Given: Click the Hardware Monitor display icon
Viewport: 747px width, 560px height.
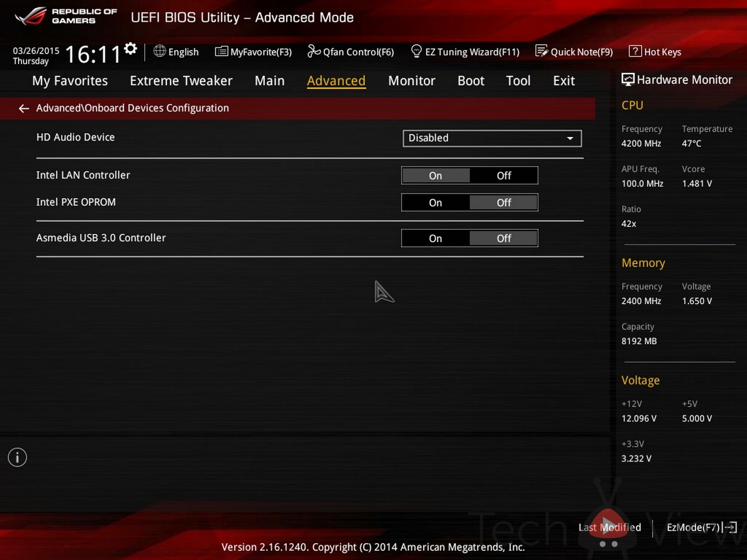Looking at the screenshot, I should tap(628, 79).
